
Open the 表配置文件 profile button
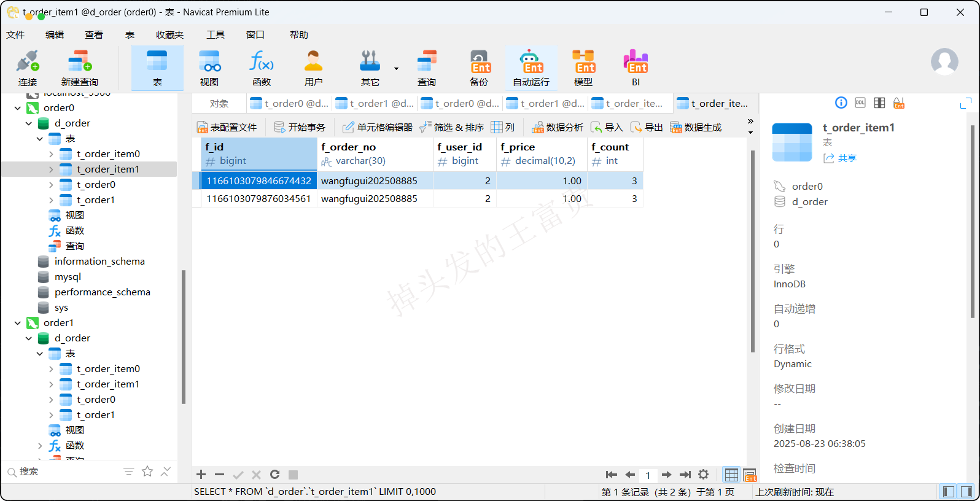coord(227,127)
